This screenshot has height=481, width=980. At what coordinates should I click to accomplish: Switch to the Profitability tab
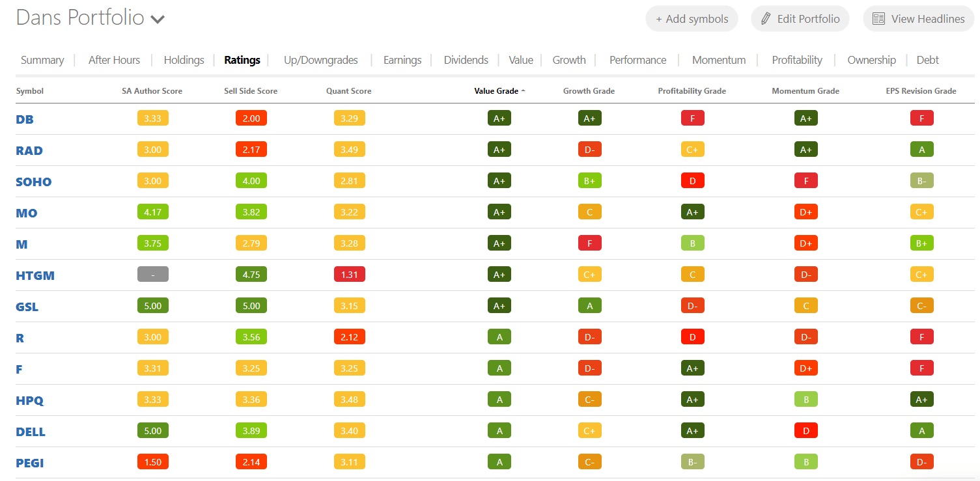point(797,60)
